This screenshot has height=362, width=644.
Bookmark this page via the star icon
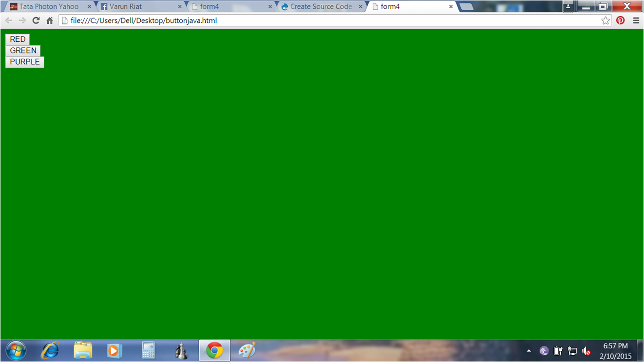606,20
